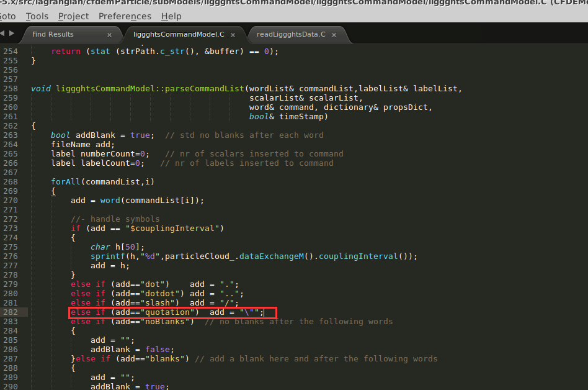Place cursor on add=="noBlanks" condition

(152, 322)
